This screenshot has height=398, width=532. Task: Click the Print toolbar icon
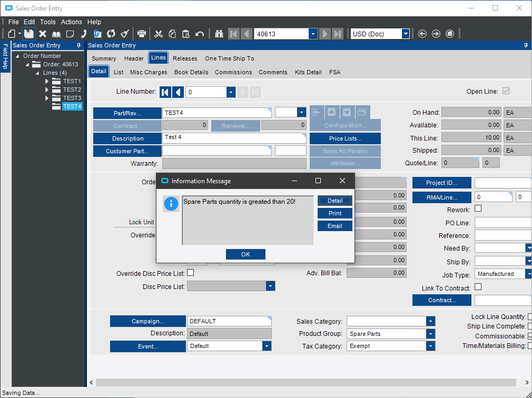142,34
